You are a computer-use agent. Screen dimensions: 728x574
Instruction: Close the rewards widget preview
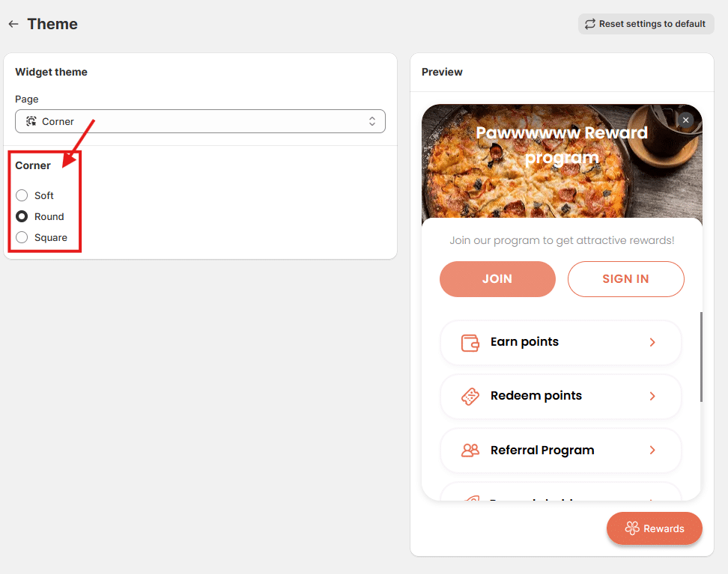(x=685, y=120)
